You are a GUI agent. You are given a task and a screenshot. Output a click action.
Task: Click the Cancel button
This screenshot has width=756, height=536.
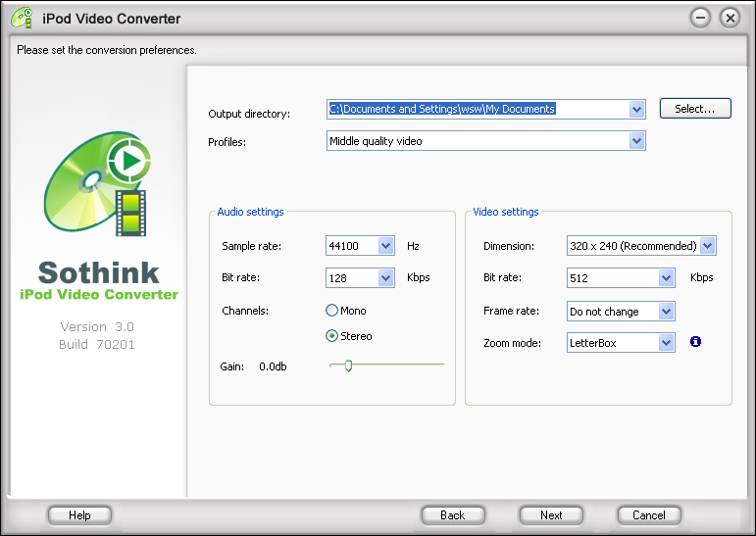[649, 515]
